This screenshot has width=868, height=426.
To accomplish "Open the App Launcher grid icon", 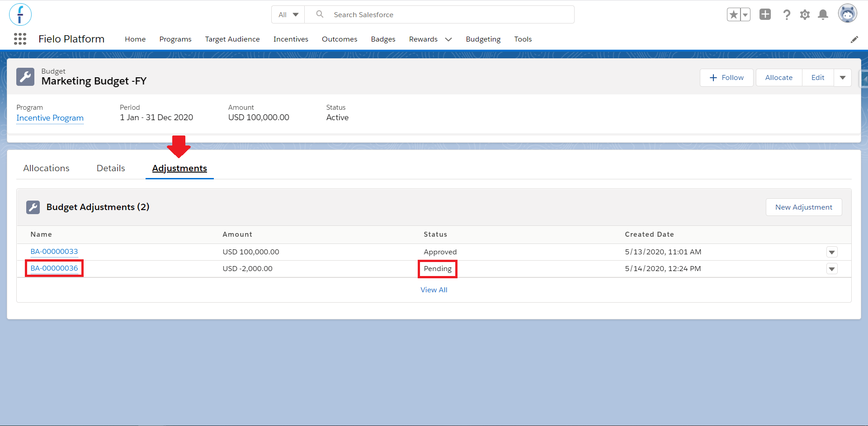I will click(20, 39).
